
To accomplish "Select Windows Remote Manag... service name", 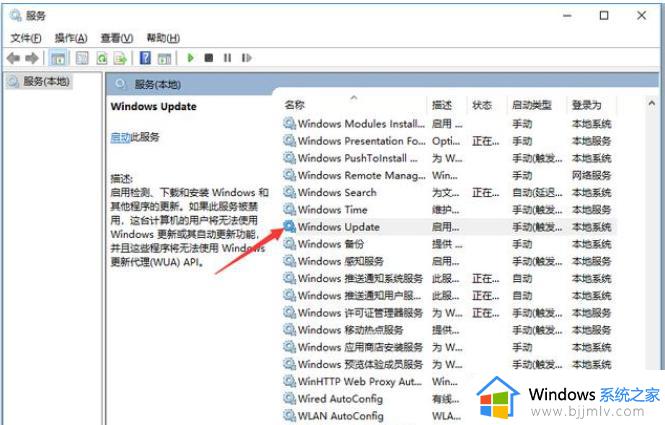I will click(x=362, y=175).
